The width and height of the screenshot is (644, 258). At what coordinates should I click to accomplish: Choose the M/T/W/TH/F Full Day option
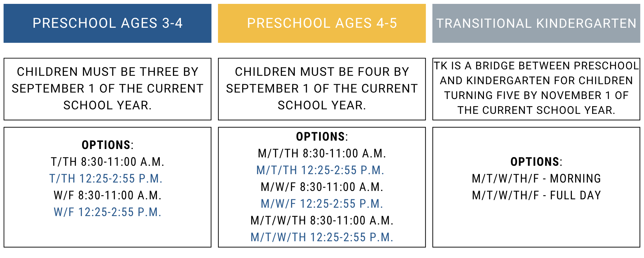coord(536,195)
